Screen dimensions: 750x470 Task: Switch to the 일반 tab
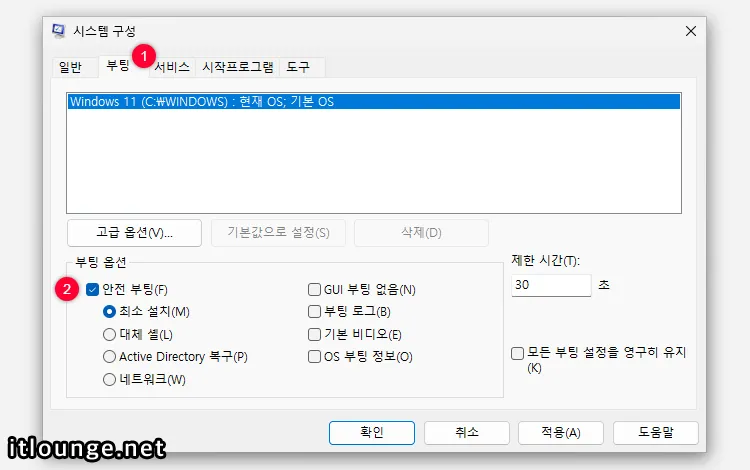[x=70, y=67]
